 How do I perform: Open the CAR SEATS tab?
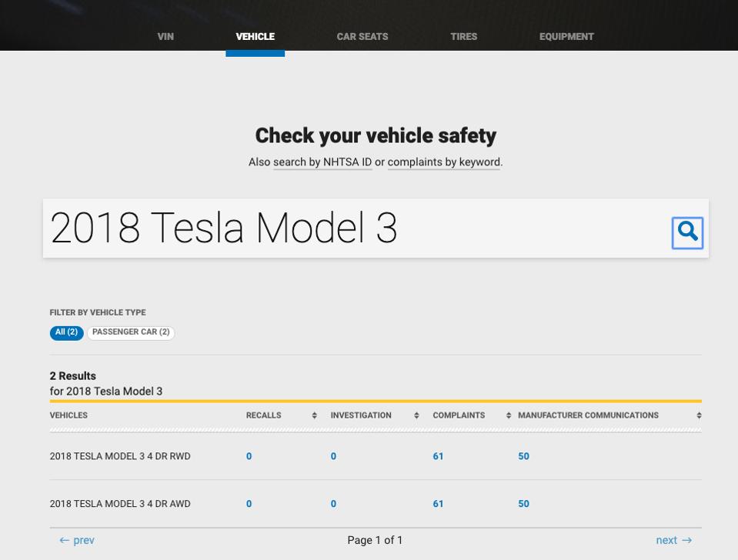coord(362,36)
